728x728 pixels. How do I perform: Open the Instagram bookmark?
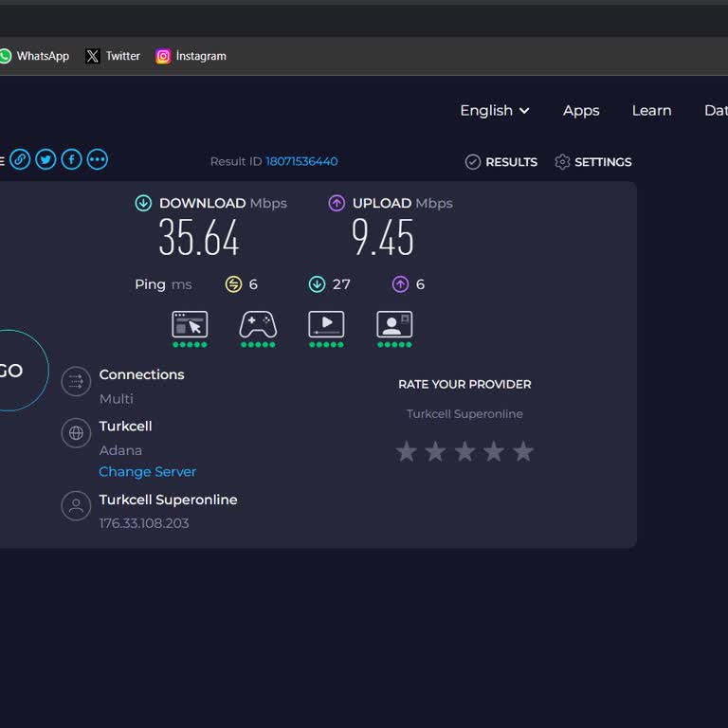[x=191, y=56]
